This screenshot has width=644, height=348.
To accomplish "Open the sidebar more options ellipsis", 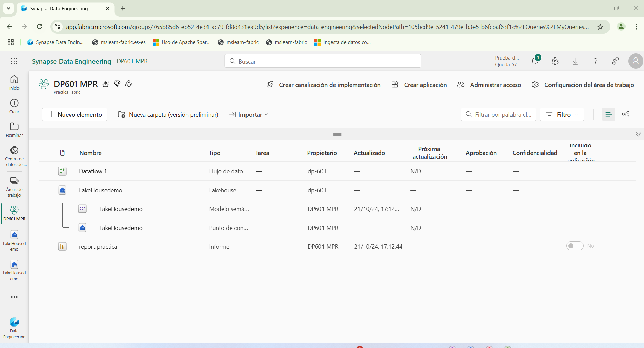I will click(14, 297).
